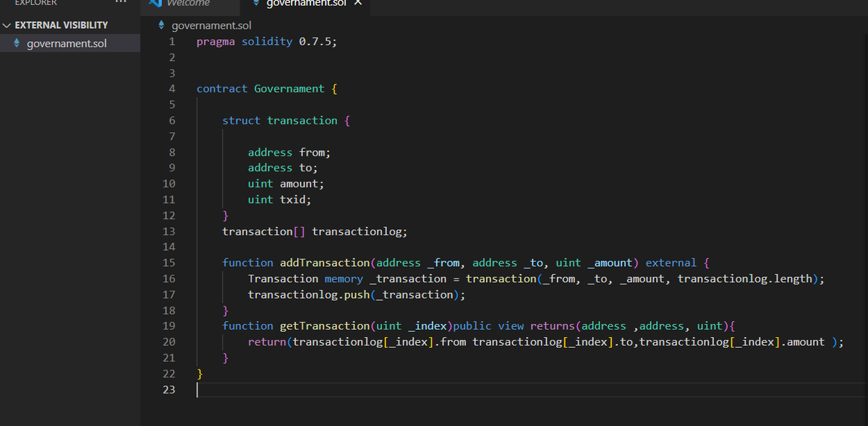This screenshot has height=426, width=868.
Task: Click the 'getTransaction' function name
Action: [325, 325]
